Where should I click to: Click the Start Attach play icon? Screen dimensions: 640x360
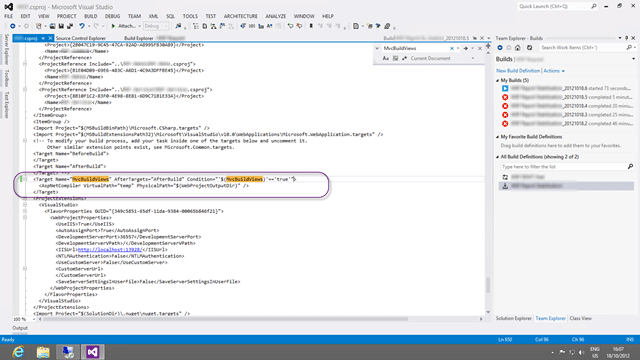(113, 26)
